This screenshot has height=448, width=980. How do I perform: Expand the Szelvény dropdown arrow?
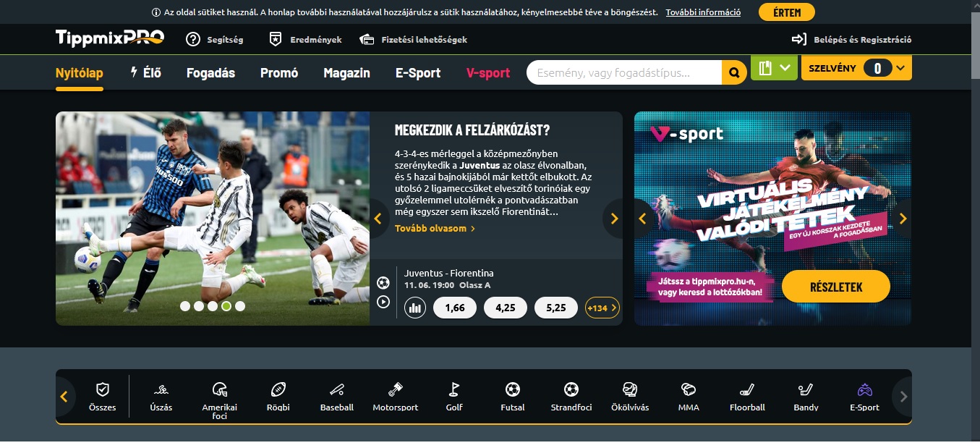(900, 68)
